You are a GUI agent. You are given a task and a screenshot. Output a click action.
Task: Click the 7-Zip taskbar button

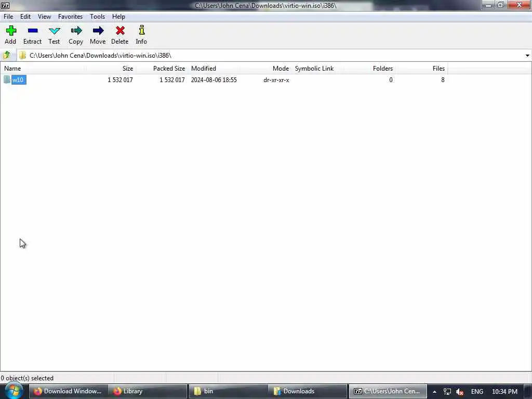(388, 391)
